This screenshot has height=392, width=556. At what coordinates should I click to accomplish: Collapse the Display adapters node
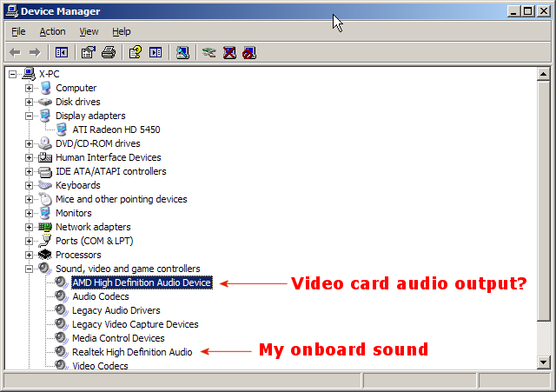point(30,116)
